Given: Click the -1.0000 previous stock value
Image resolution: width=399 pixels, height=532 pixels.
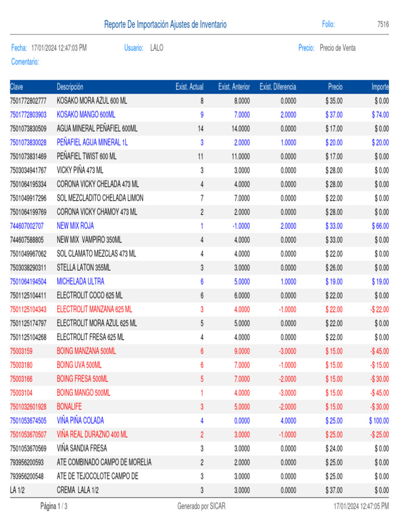Looking at the screenshot, I should 241,226.
